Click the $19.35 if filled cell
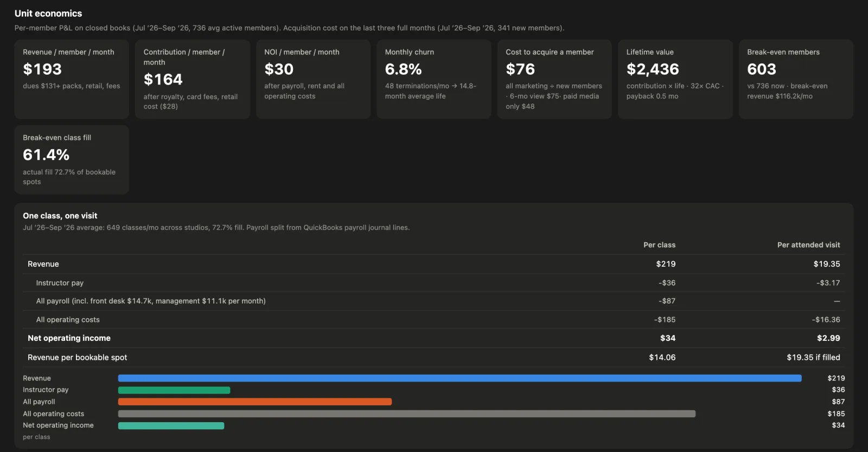Image resolution: width=868 pixels, height=452 pixels. pos(813,358)
